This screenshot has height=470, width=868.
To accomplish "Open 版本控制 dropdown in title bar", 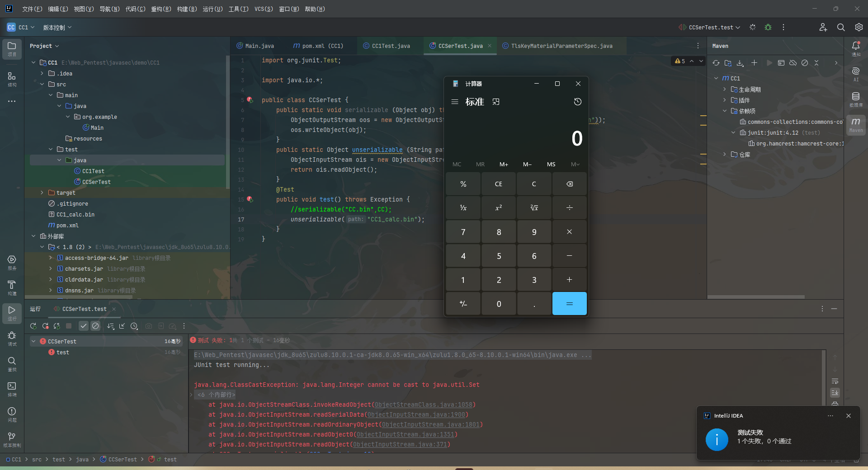I will (57, 28).
